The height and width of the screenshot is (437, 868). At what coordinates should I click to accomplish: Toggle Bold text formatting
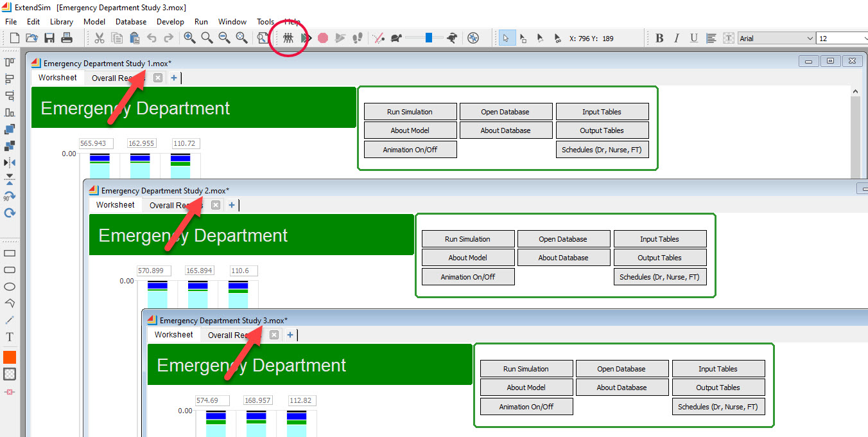pyautogui.click(x=659, y=38)
